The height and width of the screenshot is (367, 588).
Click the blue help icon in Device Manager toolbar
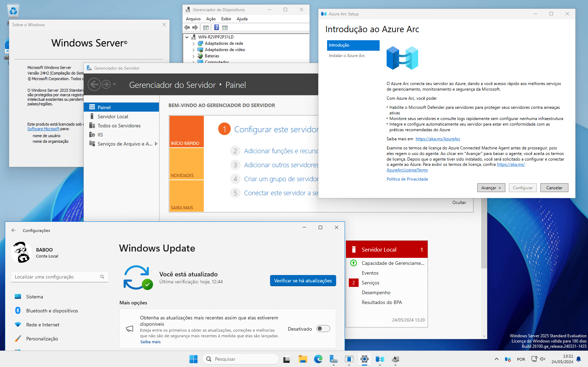[216, 28]
